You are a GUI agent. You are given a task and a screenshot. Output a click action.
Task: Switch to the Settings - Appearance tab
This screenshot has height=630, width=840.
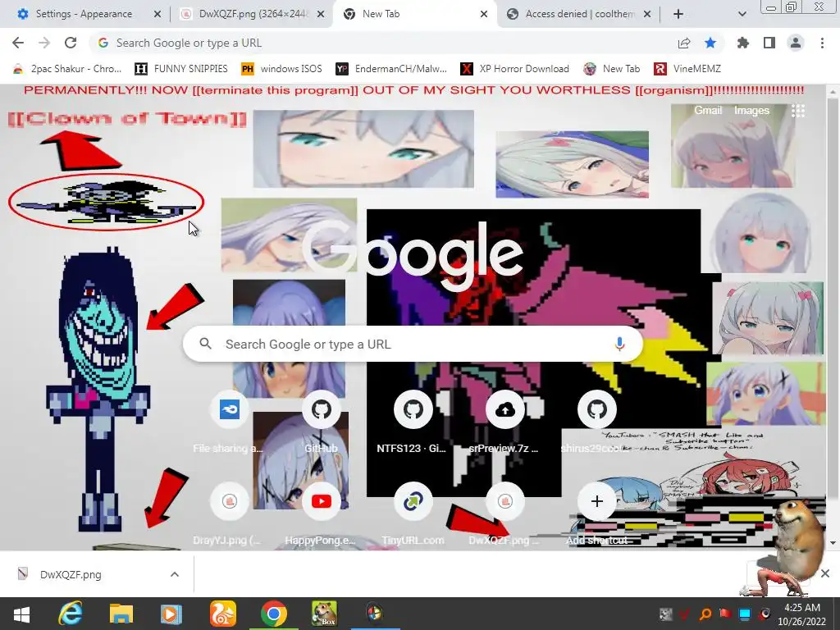coord(84,14)
